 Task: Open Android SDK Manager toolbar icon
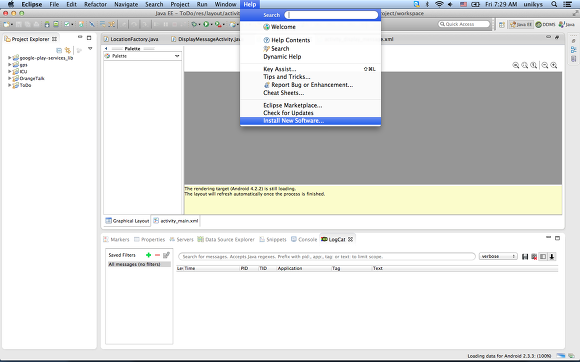47,24
